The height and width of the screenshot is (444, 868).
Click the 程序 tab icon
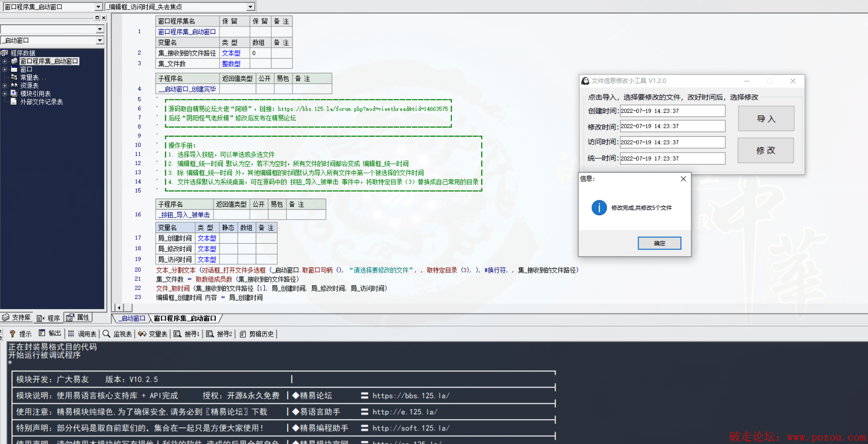41,318
